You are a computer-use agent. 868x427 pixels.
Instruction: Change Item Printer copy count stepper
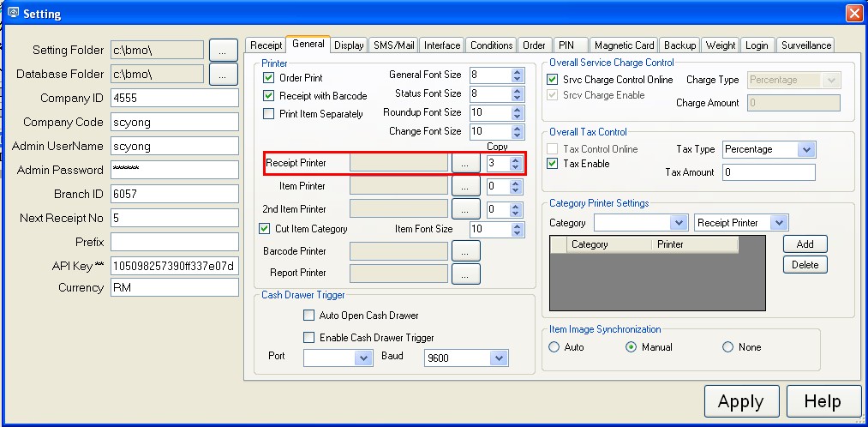tap(515, 187)
